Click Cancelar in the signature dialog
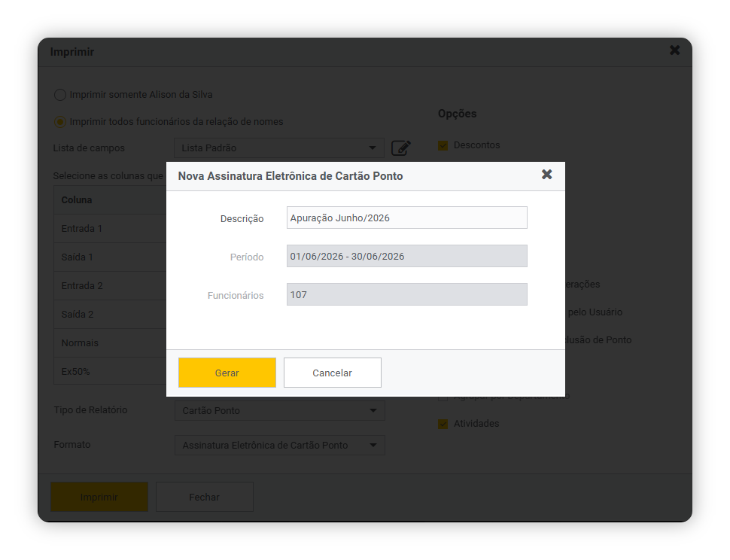The image size is (730, 560). (333, 373)
